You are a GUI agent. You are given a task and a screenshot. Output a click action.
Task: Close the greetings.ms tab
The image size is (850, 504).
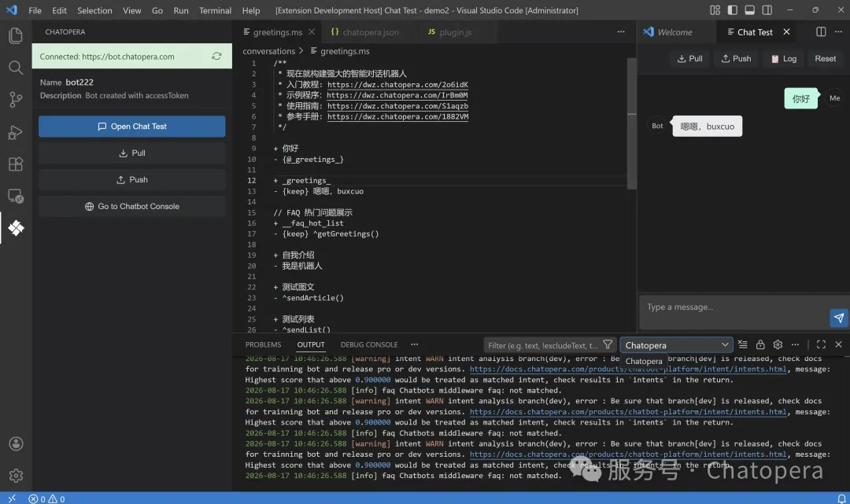click(312, 32)
